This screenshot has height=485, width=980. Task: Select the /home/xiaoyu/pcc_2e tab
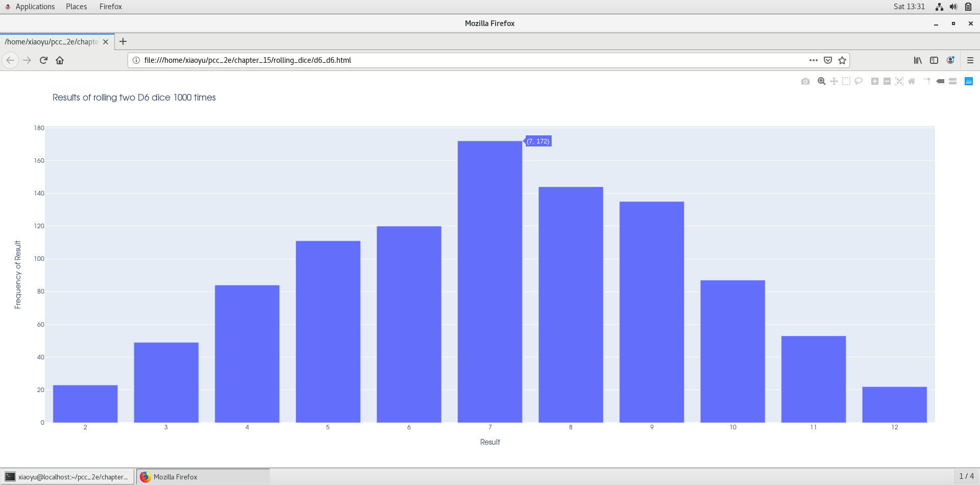pos(57,42)
